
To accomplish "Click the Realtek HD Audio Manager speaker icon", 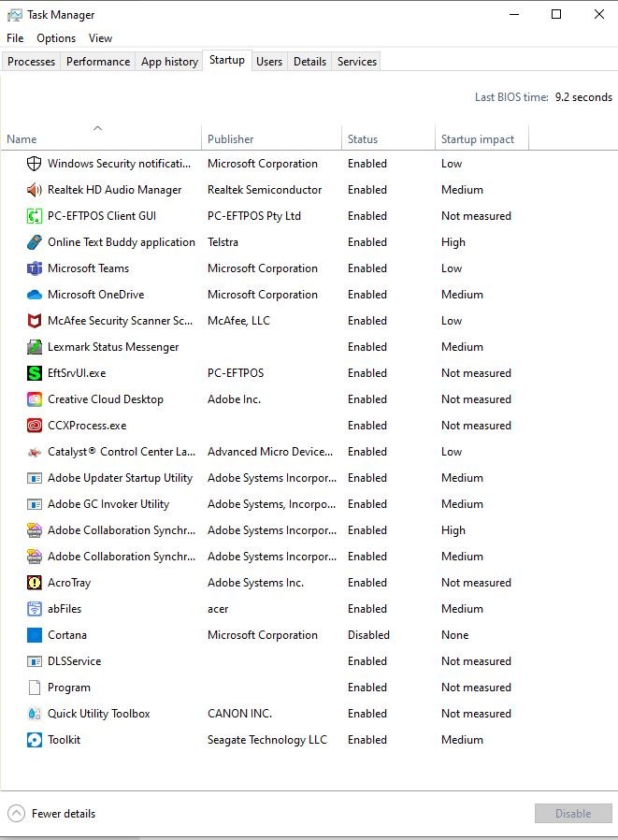I will coord(35,190).
